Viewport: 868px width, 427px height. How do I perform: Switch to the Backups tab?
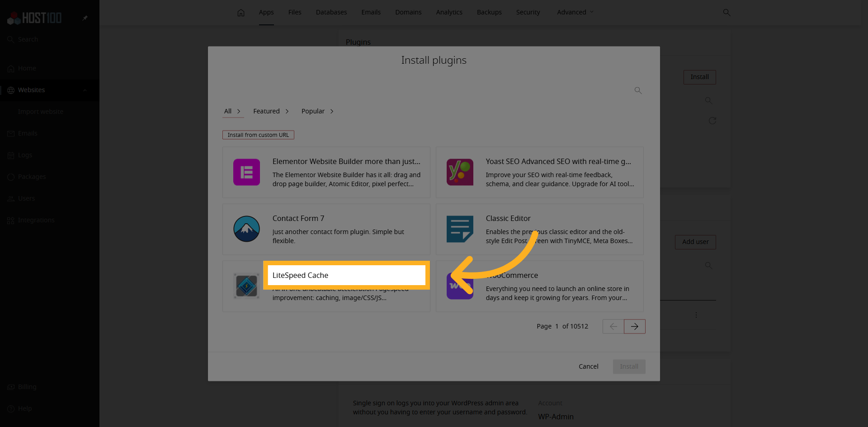pos(489,12)
